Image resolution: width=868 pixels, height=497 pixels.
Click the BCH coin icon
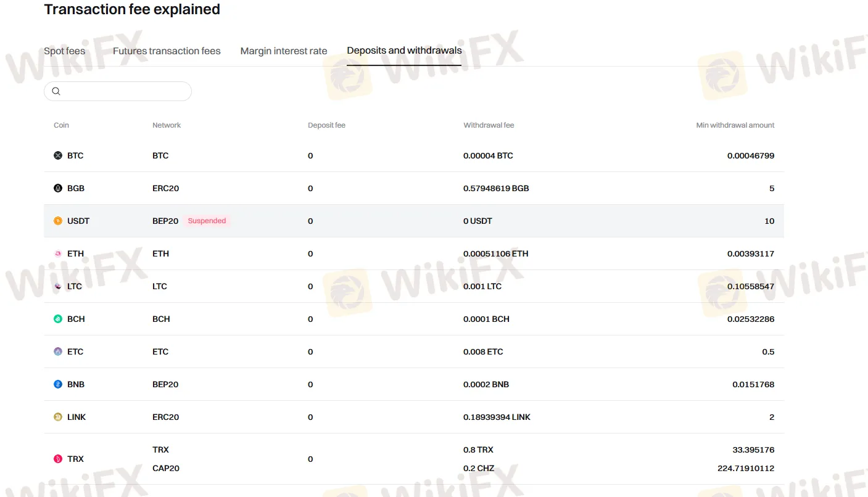(58, 319)
